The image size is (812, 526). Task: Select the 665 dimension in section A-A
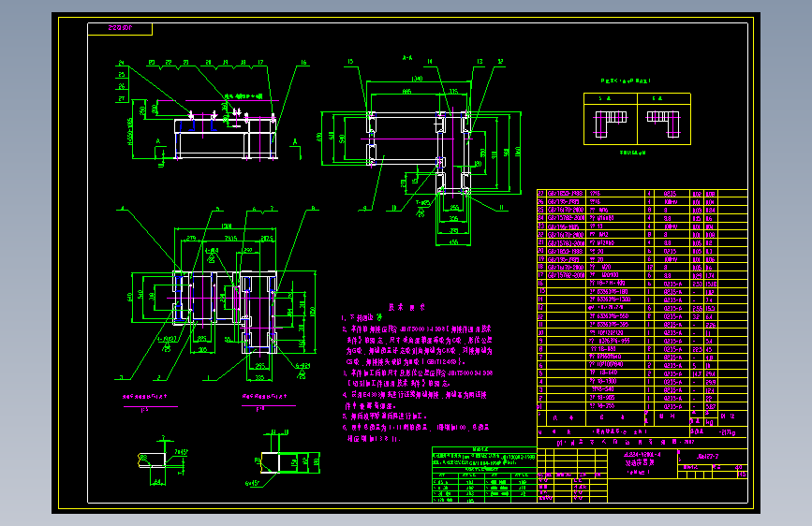pyautogui.click(x=406, y=92)
